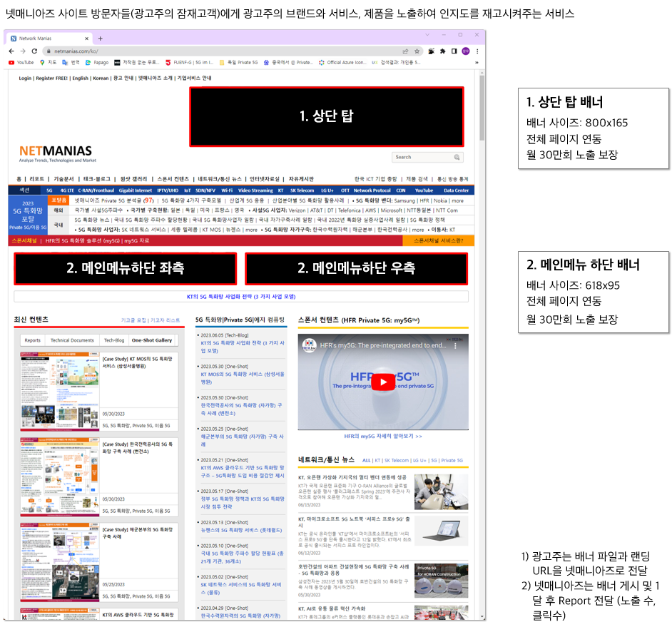Open 뉴젠스의 5G 특화망 서비스 (롯데월드) article
Screen dimensions: 672x622
(241, 530)
